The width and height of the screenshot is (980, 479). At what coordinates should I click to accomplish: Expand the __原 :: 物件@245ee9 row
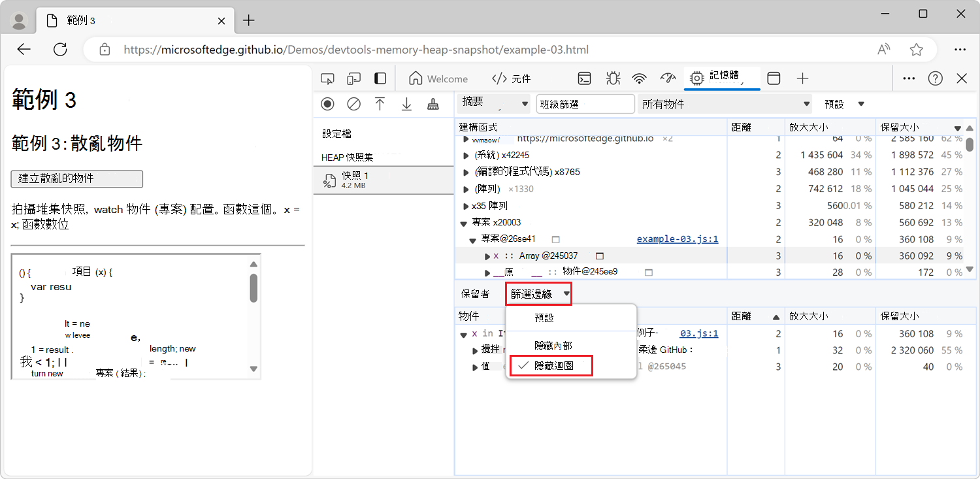(487, 273)
